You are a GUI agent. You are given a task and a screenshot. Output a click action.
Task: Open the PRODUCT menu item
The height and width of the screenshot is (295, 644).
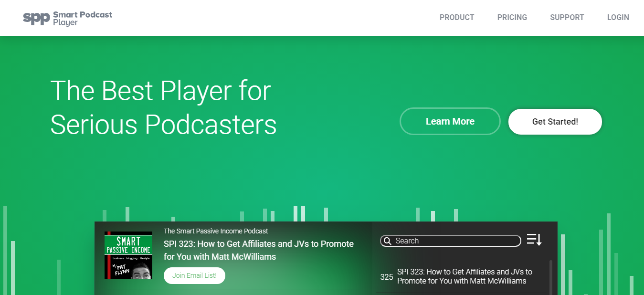[x=457, y=18]
